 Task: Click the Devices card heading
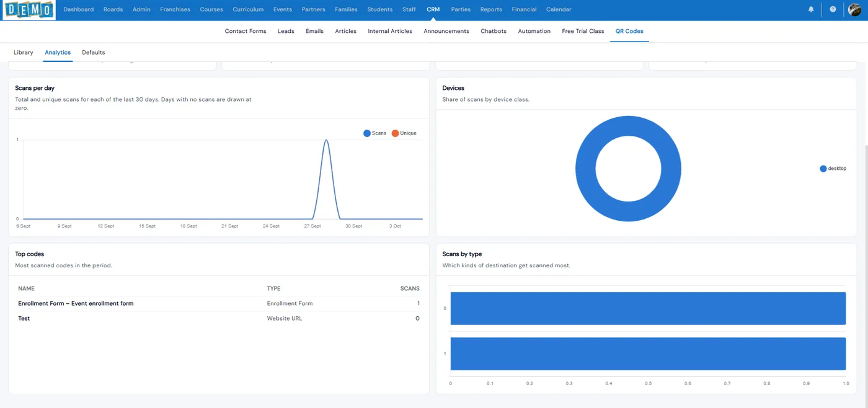tap(453, 88)
